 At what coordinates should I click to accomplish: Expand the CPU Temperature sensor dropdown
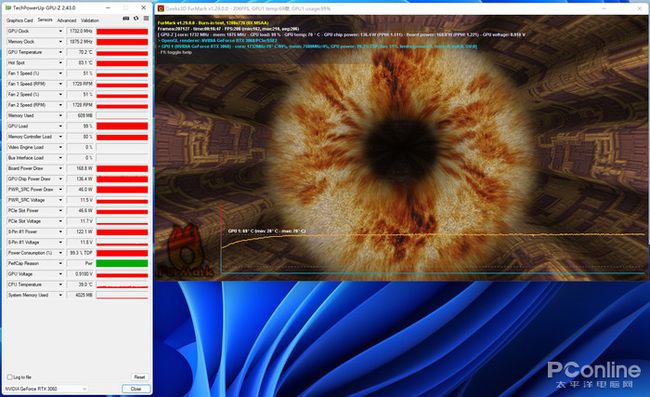tap(61, 285)
